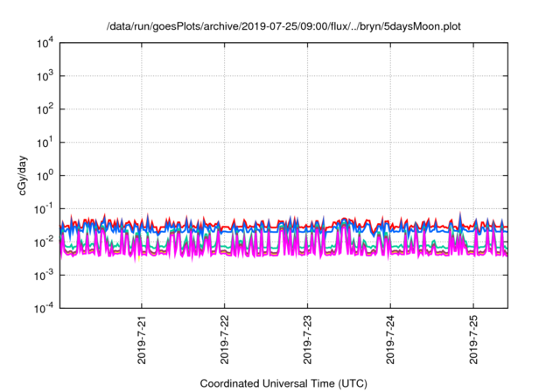The width and height of the screenshot is (560, 392).
Task: Click the 10^0 y-axis tick label
Action: click(45, 176)
